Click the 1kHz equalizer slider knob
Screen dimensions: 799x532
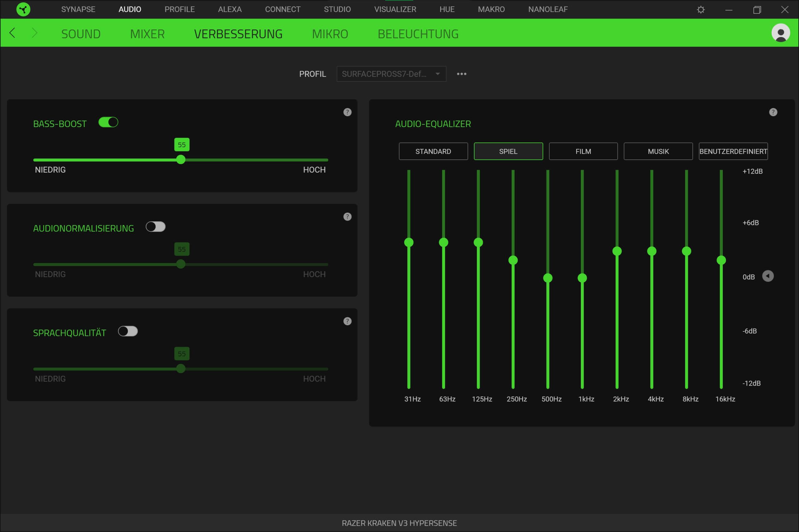[582, 278]
